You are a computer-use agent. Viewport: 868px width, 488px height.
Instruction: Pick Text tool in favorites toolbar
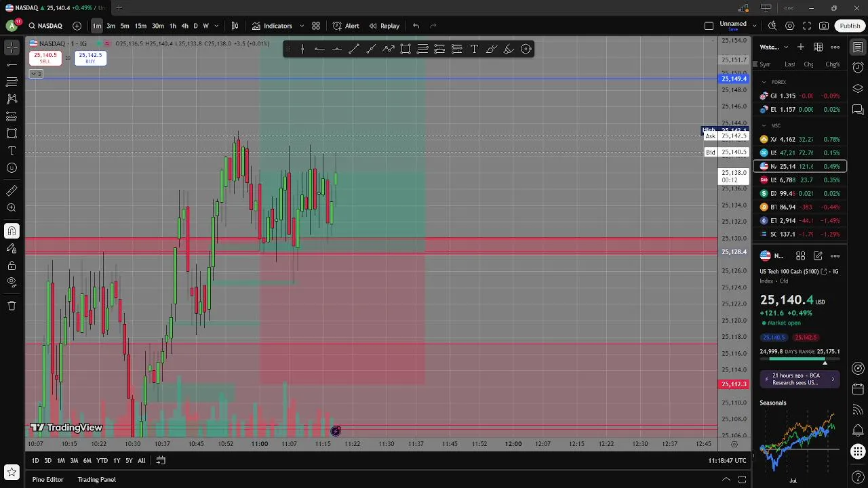click(x=474, y=49)
